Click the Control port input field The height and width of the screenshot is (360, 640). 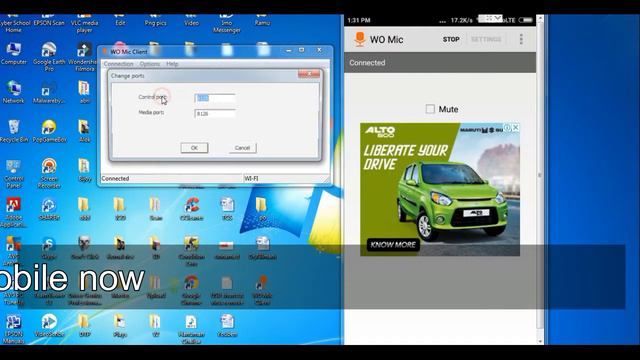point(215,98)
